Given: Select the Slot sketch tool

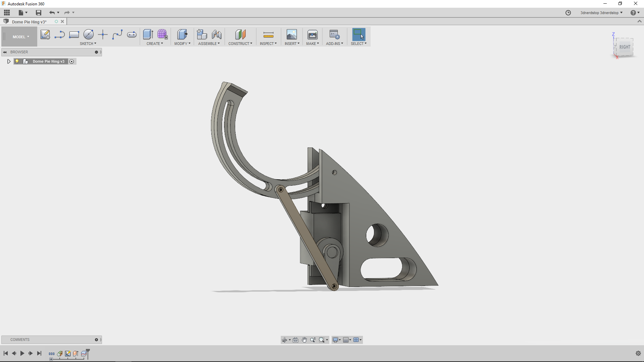Looking at the screenshot, I should point(132,34).
